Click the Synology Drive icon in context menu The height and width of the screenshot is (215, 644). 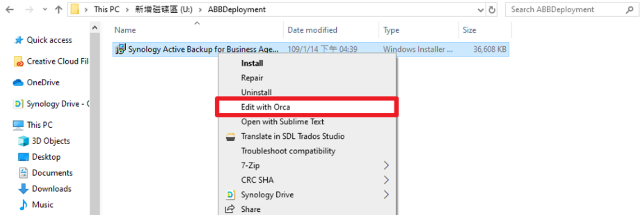tap(230, 195)
